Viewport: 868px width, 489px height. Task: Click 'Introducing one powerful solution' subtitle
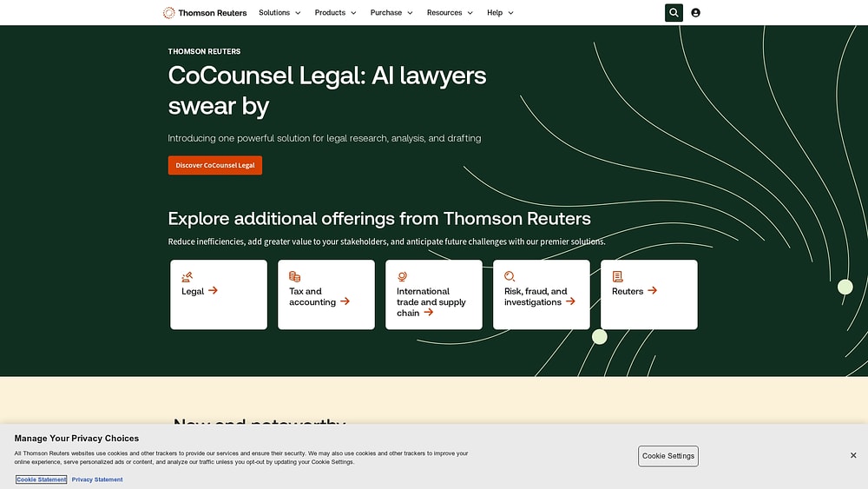point(325,138)
